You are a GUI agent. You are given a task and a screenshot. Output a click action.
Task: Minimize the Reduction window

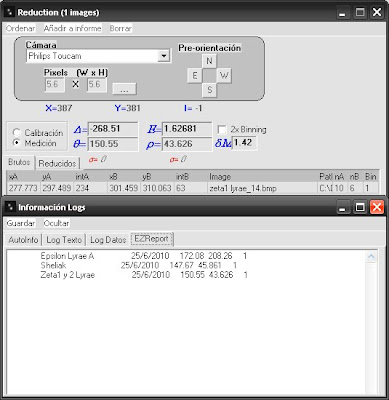(342, 13)
